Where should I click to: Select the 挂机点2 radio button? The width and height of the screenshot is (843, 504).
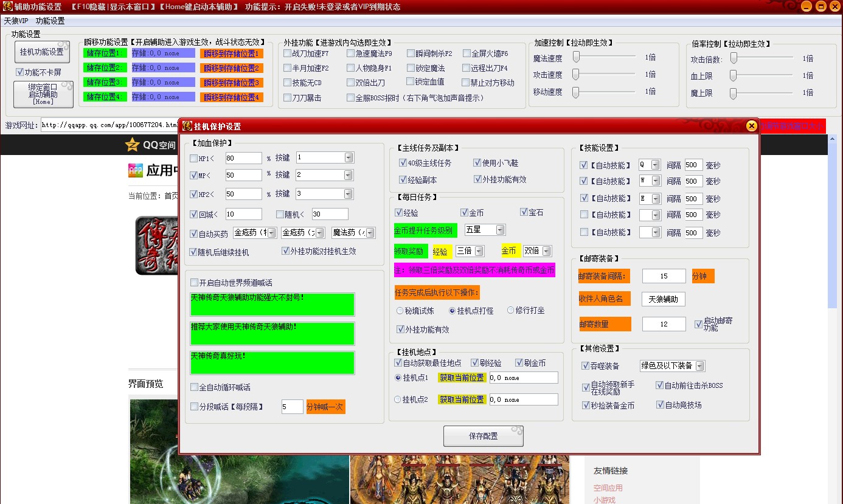coord(398,399)
